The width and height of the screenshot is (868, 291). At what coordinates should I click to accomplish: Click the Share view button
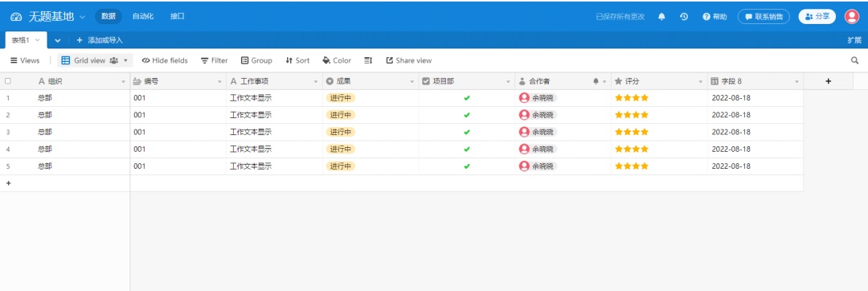pyautogui.click(x=408, y=60)
